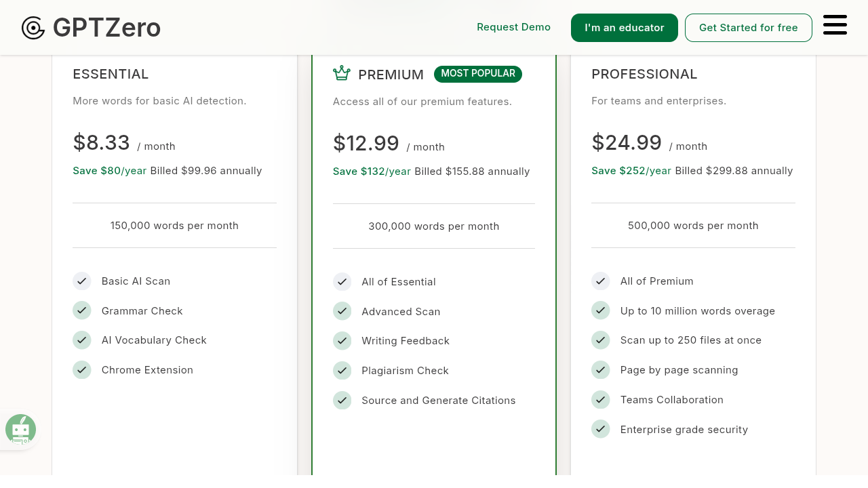The width and height of the screenshot is (868, 488).
Task: Click For teams and enterprises text
Action: tap(658, 101)
